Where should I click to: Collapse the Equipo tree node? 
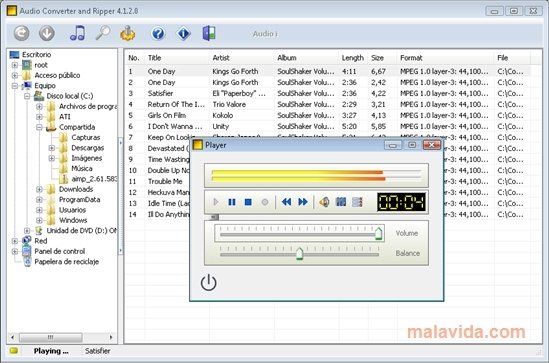click(x=15, y=86)
